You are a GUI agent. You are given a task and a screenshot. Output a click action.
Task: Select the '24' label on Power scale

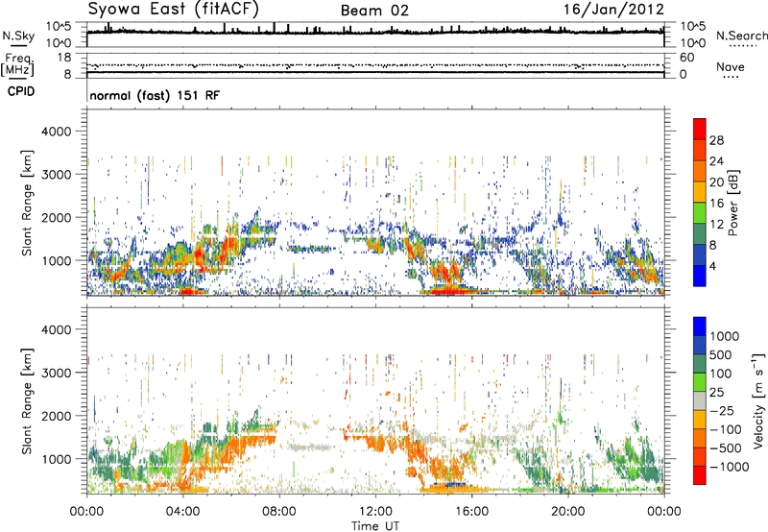point(716,161)
